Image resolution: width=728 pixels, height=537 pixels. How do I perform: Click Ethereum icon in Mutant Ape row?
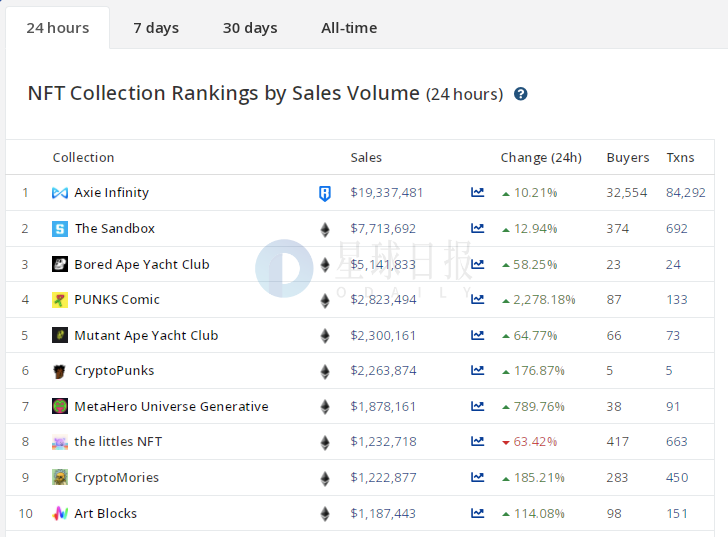[325, 336]
